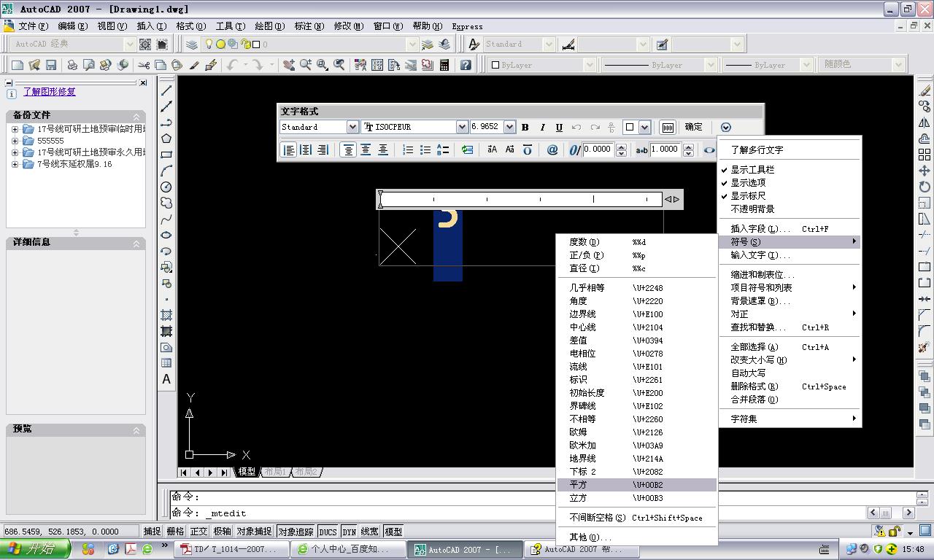Toggle Bold text formatting
934x560 pixels.
coord(525,127)
